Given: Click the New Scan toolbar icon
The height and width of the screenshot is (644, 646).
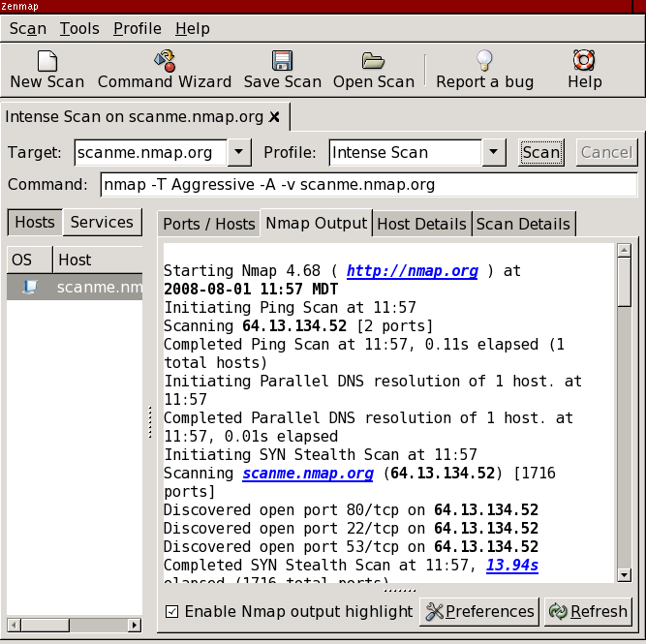Looking at the screenshot, I should tap(46, 61).
